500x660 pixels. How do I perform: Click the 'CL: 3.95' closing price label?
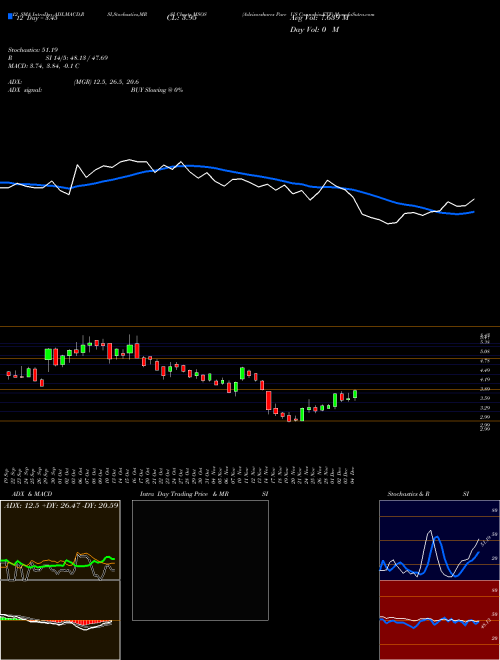(182, 19)
